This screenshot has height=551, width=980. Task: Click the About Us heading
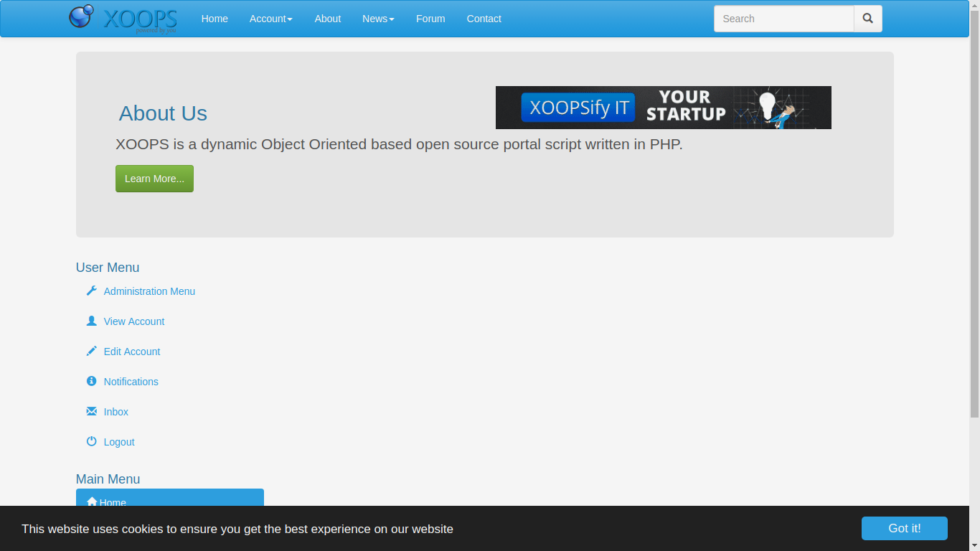point(163,113)
